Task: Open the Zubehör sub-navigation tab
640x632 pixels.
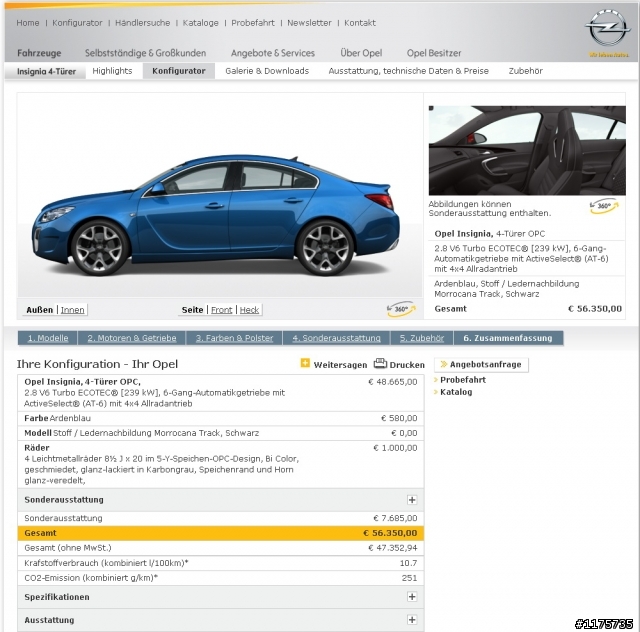Action: pos(525,71)
